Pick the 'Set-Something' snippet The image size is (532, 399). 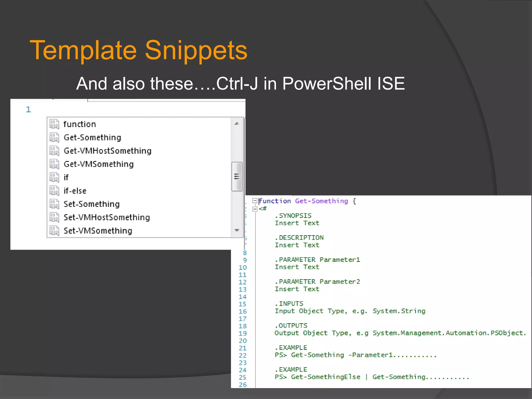point(139,204)
